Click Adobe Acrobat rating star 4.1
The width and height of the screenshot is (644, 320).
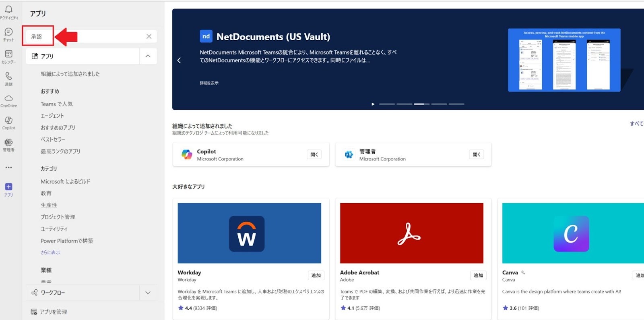(343, 308)
